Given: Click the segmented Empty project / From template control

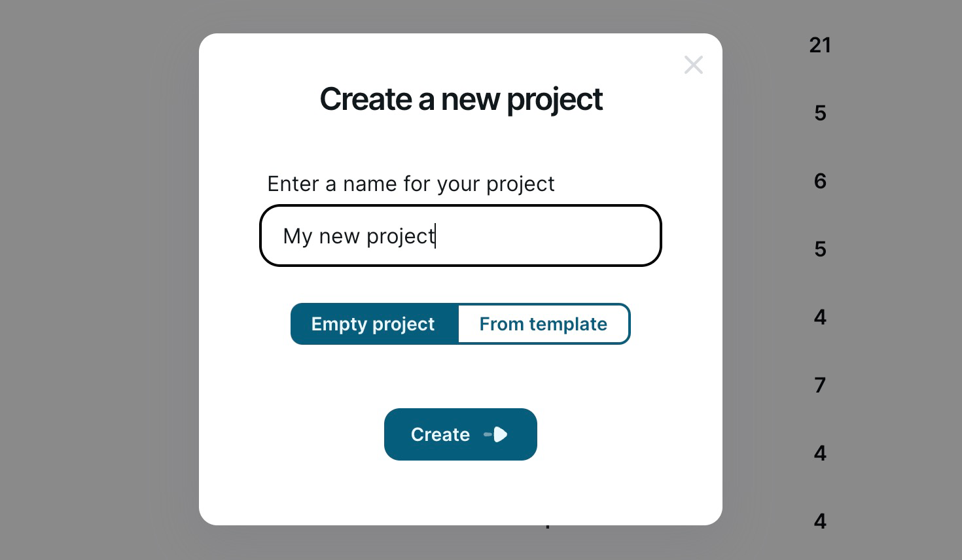Looking at the screenshot, I should (460, 324).
